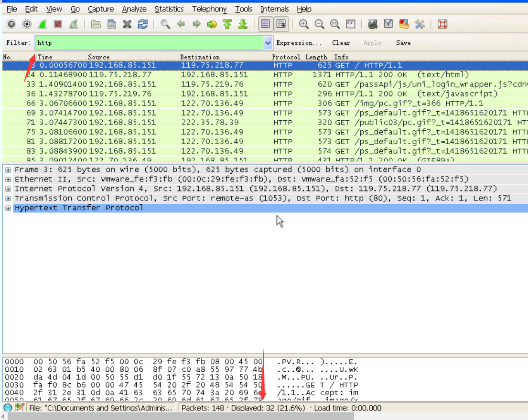
Task: Jump to the first packet icon
Action: click(x=227, y=24)
